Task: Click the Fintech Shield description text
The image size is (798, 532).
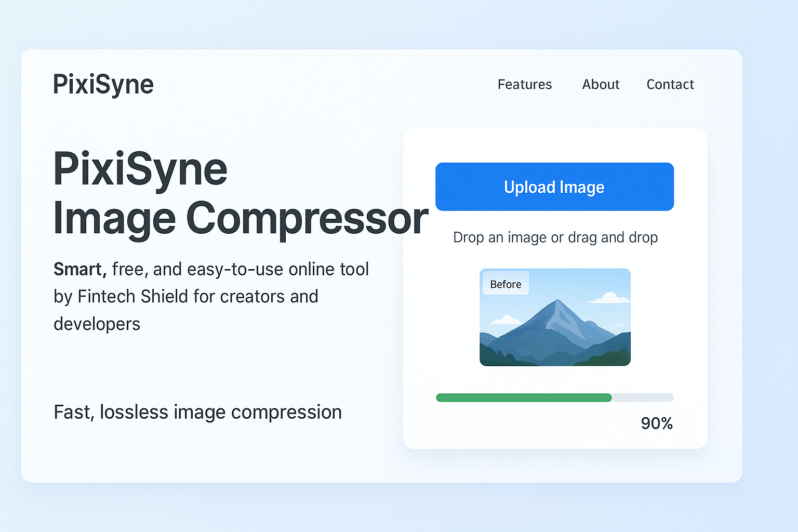Action: tap(185, 296)
